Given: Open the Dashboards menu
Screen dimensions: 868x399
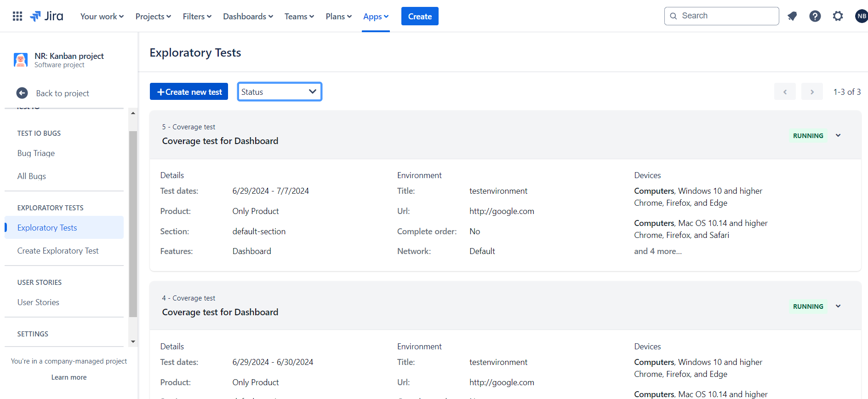Looking at the screenshot, I should click(x=248, y=16).
